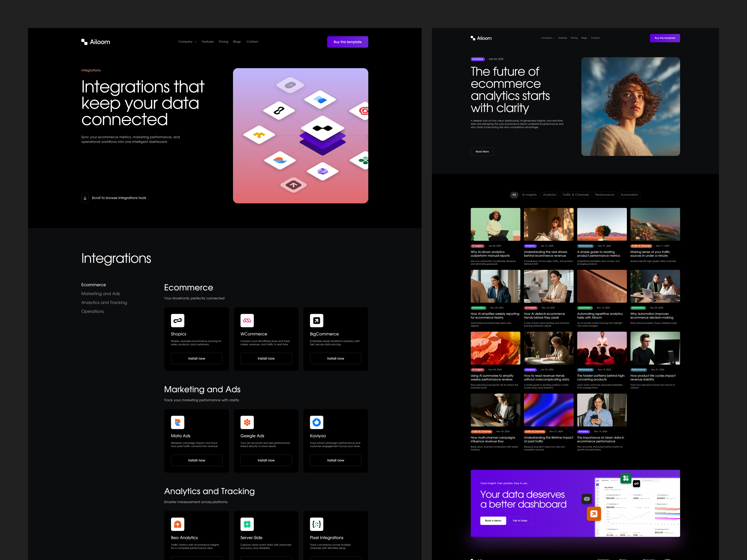Screen dimensions: 747x560
Task: Click the Kaviyoo integration icon
Action: 317,423
